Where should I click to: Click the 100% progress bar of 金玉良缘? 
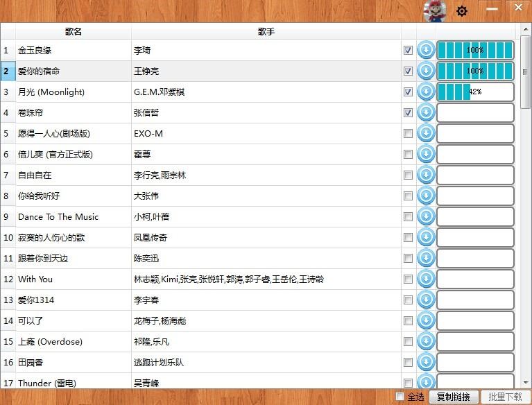(x=475, y=50)
